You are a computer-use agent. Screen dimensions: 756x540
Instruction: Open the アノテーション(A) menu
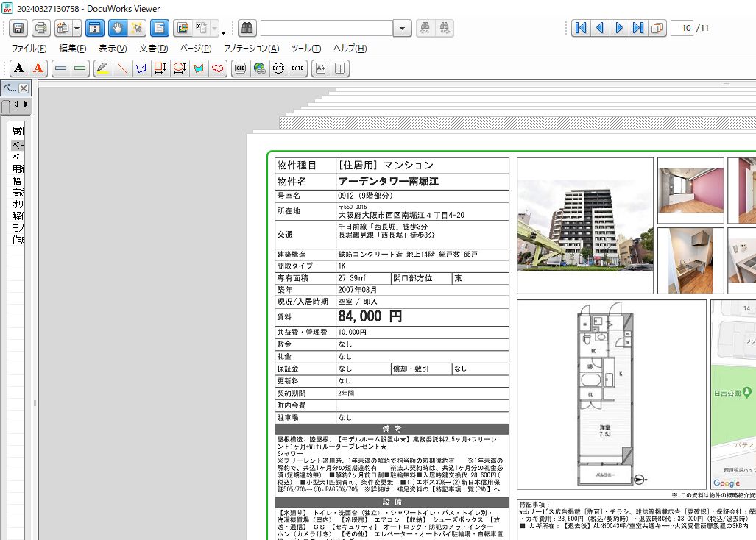(x=251, y=48)
